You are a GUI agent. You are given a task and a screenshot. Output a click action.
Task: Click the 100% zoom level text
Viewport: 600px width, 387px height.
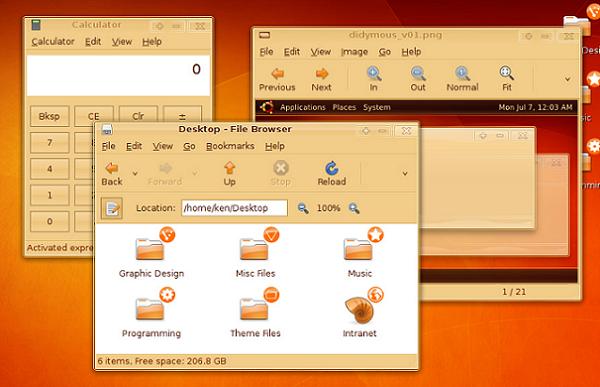point(328,208)
